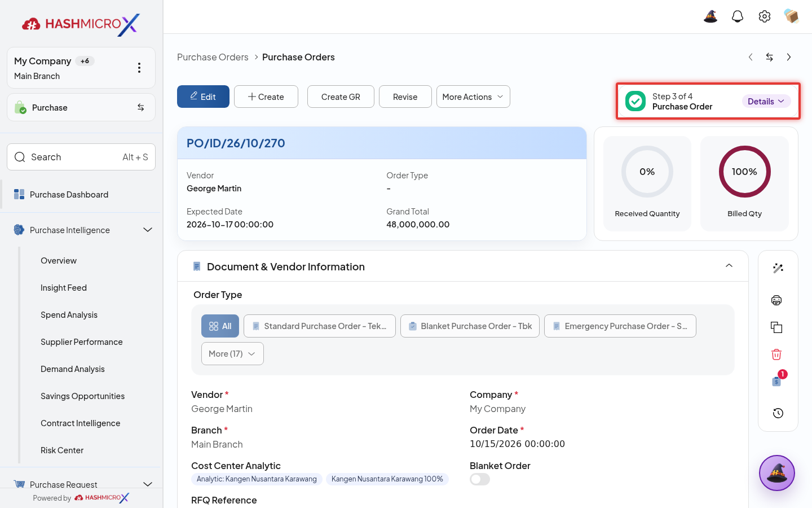Screen dimensions: 812x508
Task: Click the swap arrows icon beside pagination
Action: click(x=770, y=57)
